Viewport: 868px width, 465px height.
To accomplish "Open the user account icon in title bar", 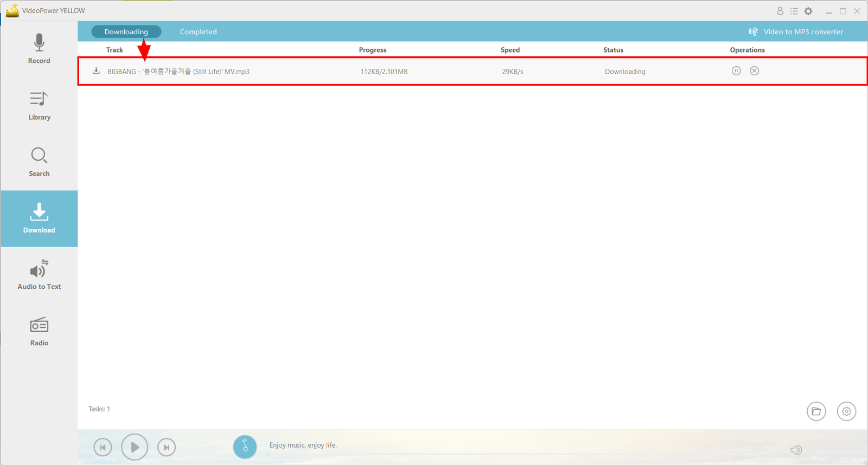I will [x=780, y=11].
